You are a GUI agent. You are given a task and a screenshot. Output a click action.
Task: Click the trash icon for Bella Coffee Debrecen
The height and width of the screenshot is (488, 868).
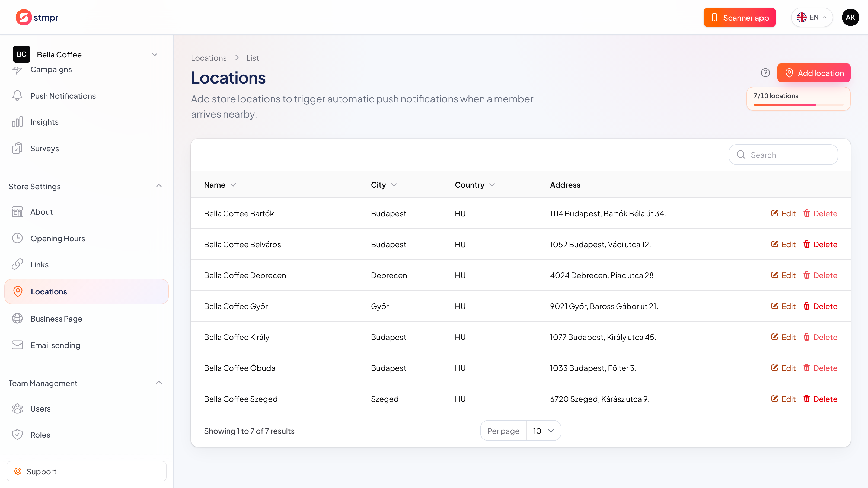[806, 275]
